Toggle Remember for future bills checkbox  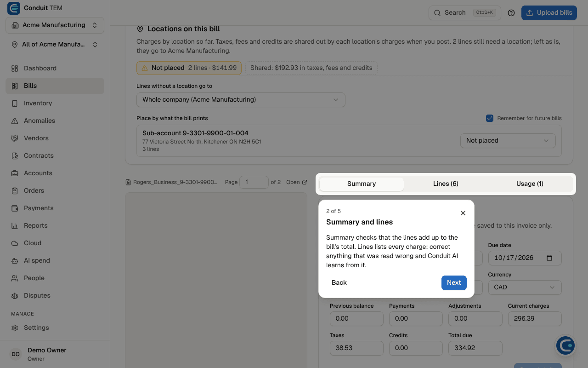490,118
